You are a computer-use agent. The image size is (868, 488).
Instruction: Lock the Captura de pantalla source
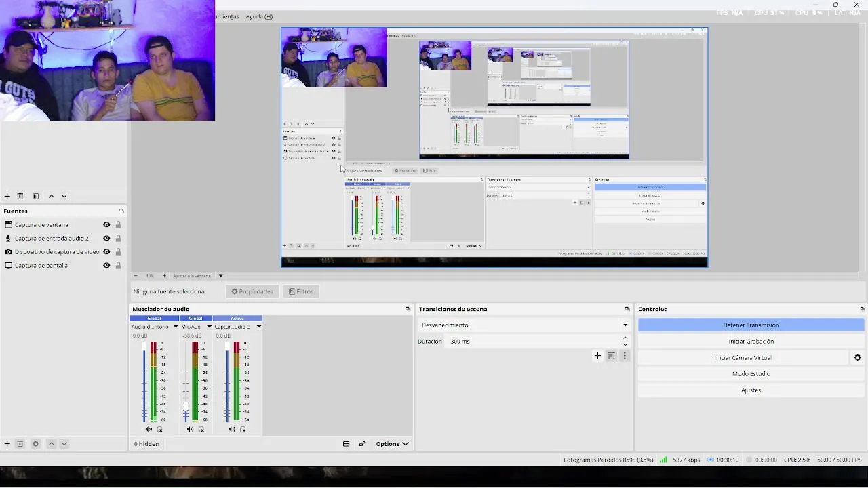click(119, 265)
